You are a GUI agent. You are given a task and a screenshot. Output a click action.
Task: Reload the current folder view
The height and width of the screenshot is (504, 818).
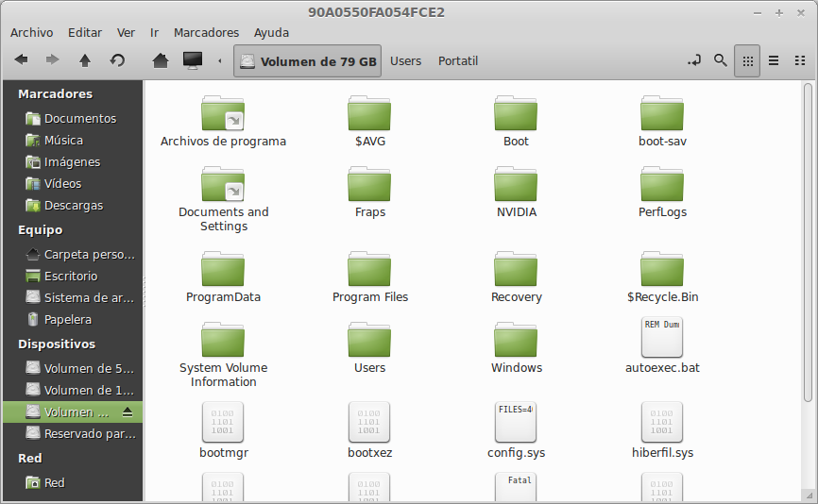pos(117,60)
